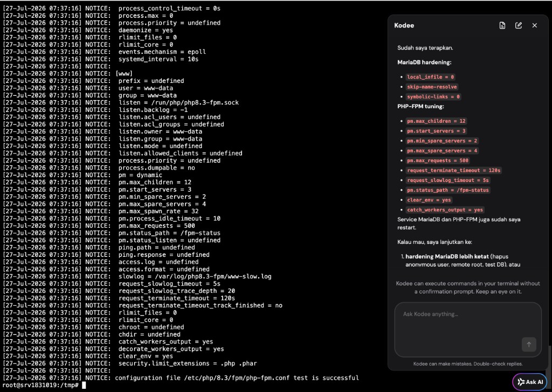Click the Ask AI button
The height and width of the screenshot is (392, 552).
530,382
